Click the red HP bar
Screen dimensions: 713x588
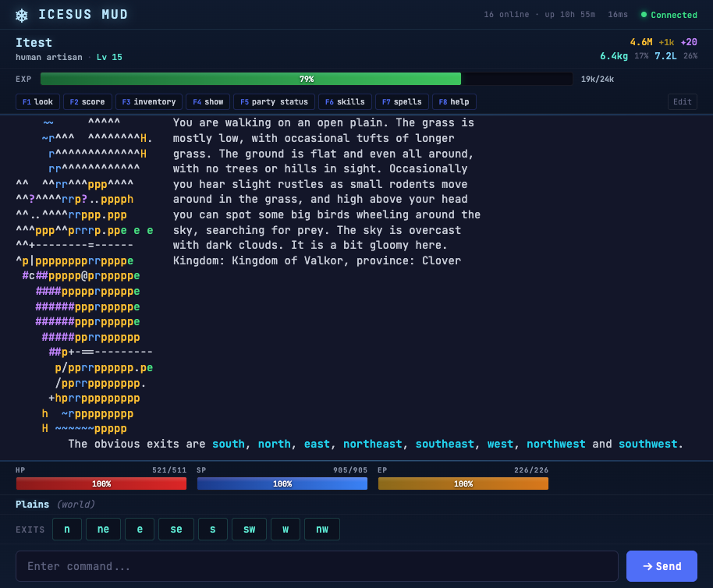click(101, 484)
